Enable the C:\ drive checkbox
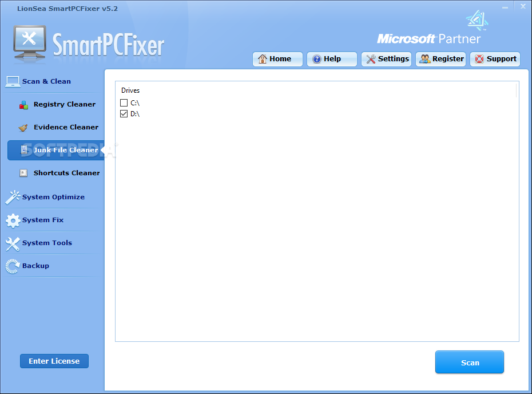Screen dimensions: 532x394 (x=124, y=103)
